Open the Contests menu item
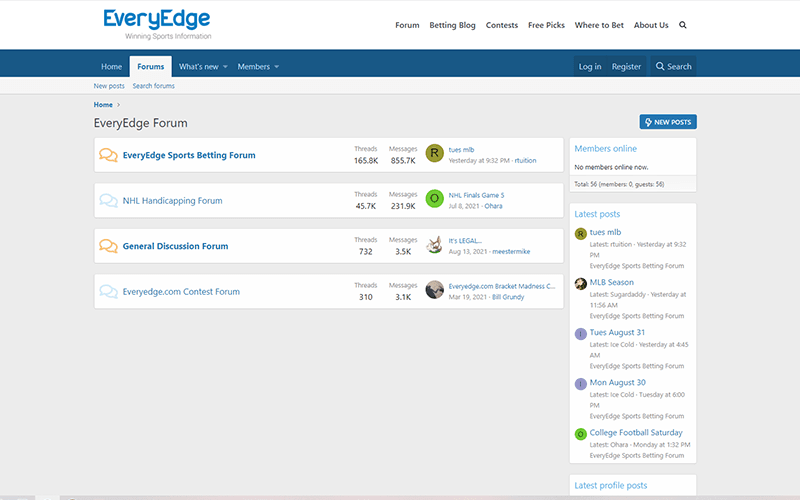The width and height of the screenshot is (800, 500). [x=502, y=25]
